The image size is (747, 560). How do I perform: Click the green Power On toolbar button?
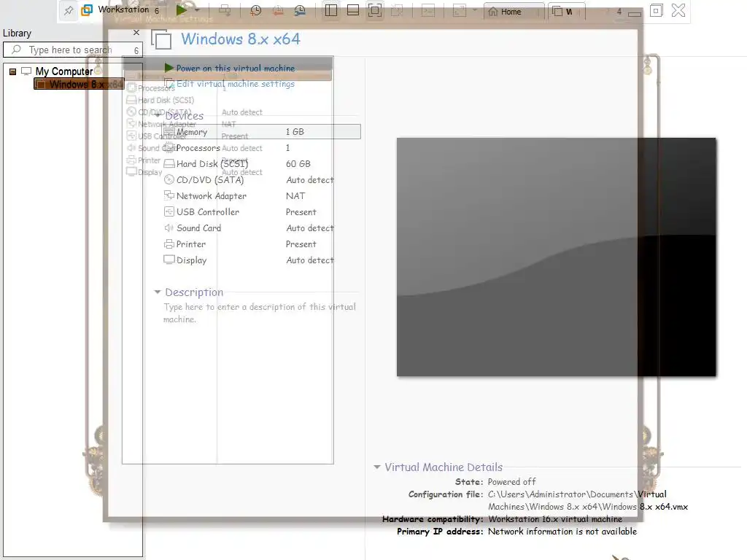[182, 10]
